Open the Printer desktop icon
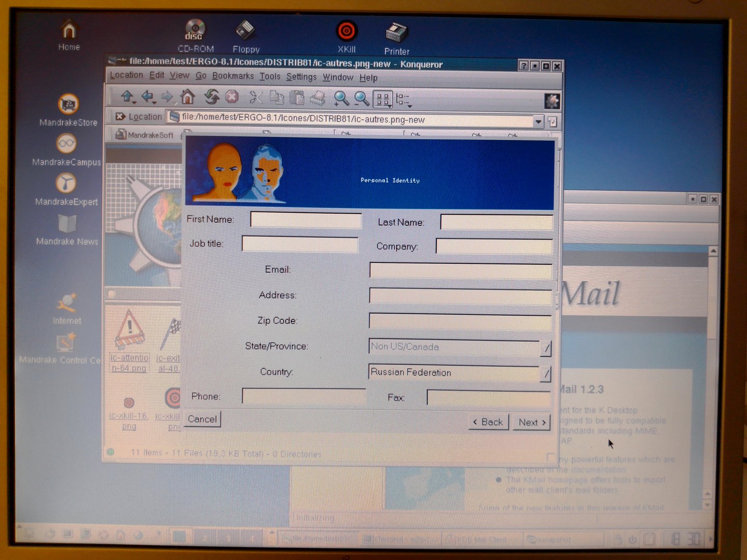Image resolution: width=747 pixels, height=560 pixels. [x=397, y=38]
